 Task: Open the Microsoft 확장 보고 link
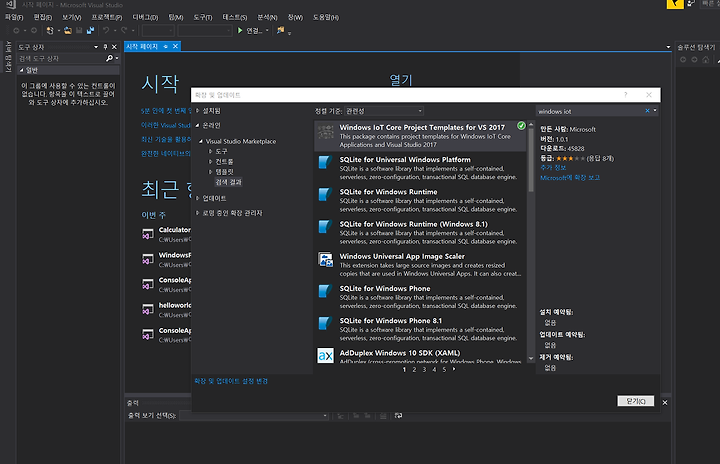570,178
